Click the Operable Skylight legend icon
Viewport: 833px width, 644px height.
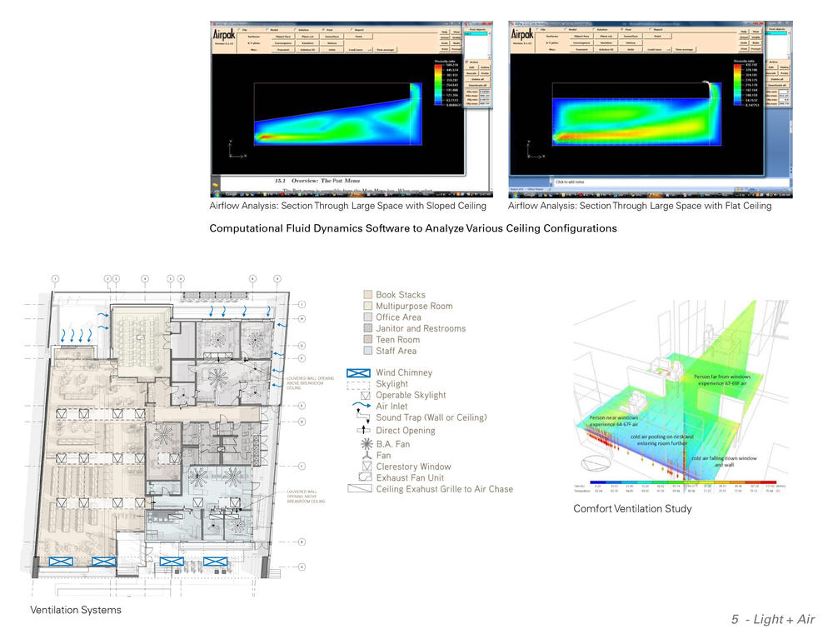pyautogui.click(x=366, y=395)
